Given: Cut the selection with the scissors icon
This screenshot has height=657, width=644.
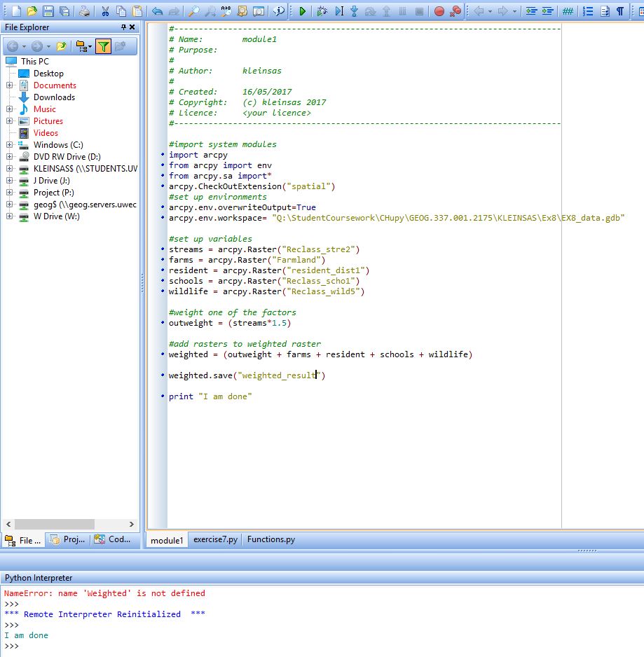Looking at the screenshot, I should (105, 11).
